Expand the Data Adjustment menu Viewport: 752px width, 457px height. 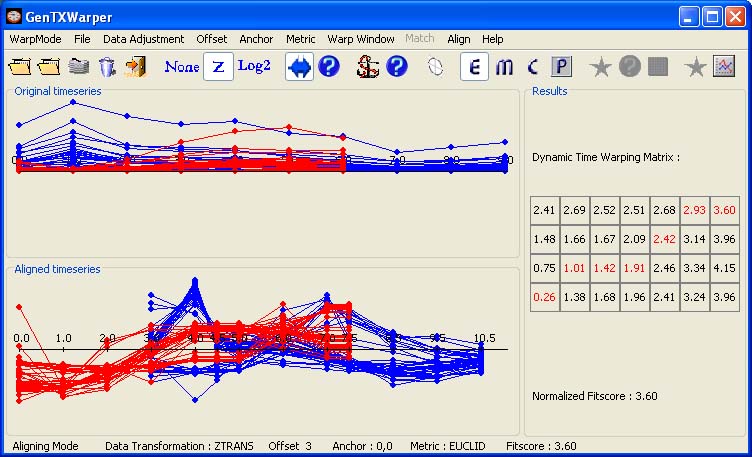(143, 39)
